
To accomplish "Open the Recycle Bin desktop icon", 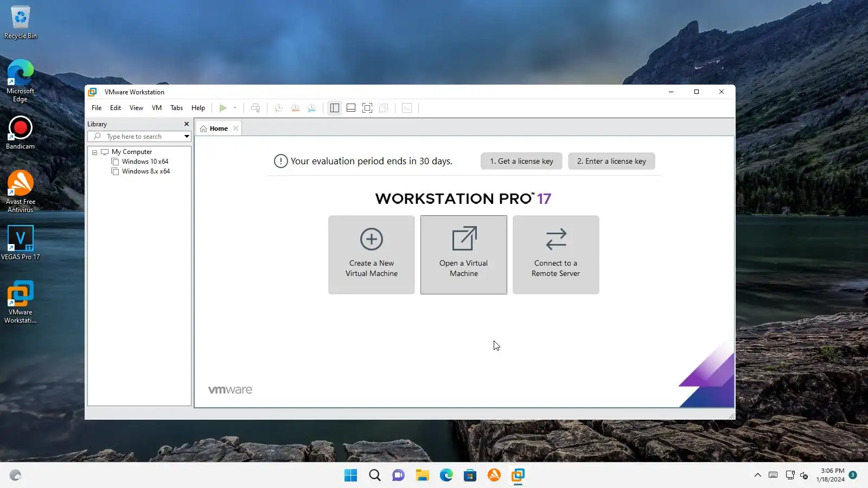I will [21, 23].
